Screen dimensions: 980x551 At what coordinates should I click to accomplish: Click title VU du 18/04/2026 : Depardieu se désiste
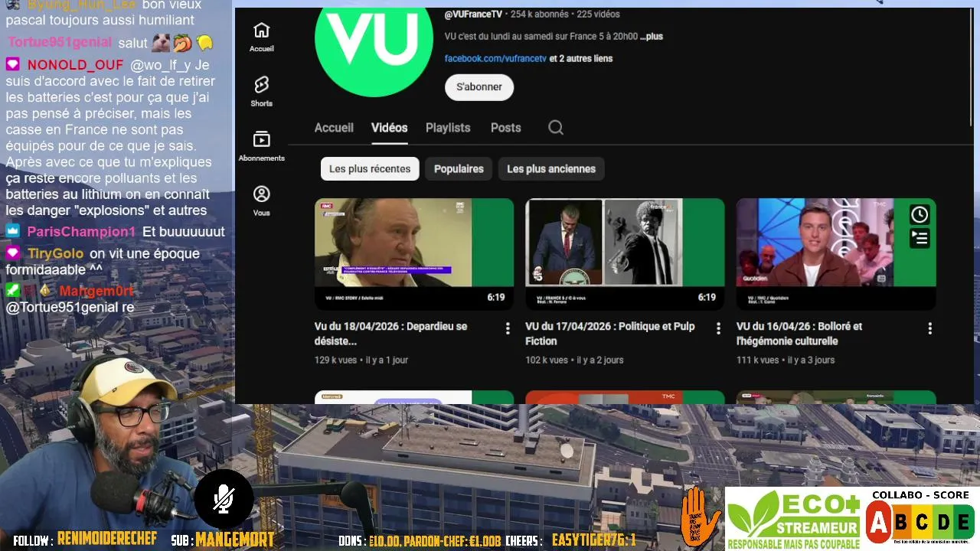(x=390, y=334)
